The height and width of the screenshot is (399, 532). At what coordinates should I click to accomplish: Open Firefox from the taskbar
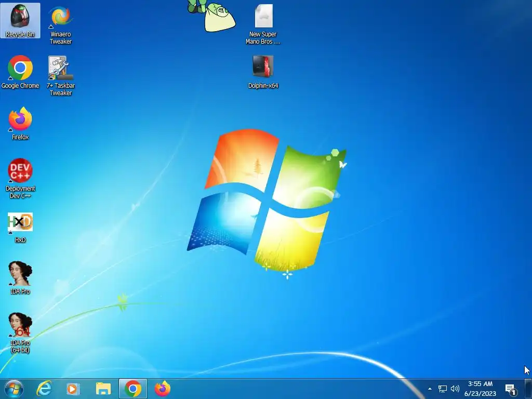click(x=163, y=389)
